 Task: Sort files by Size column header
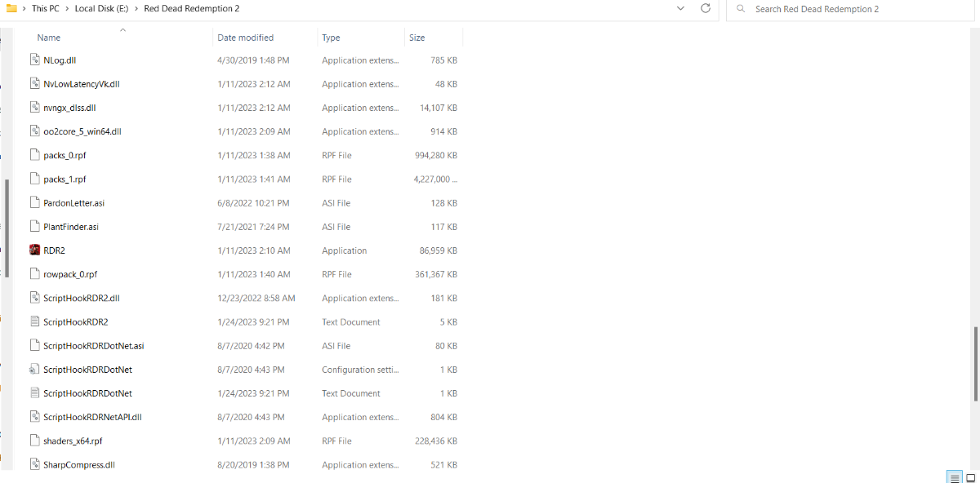tap(417, 38)
